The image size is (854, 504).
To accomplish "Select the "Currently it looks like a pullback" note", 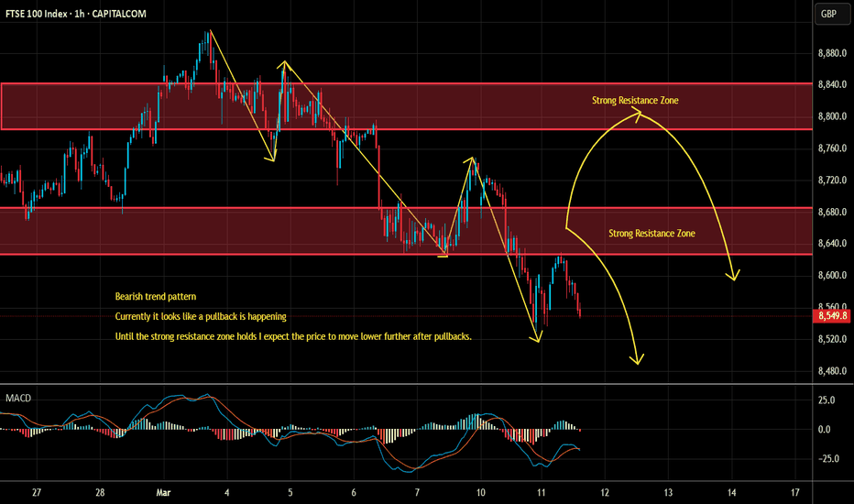I will (201, 316).
